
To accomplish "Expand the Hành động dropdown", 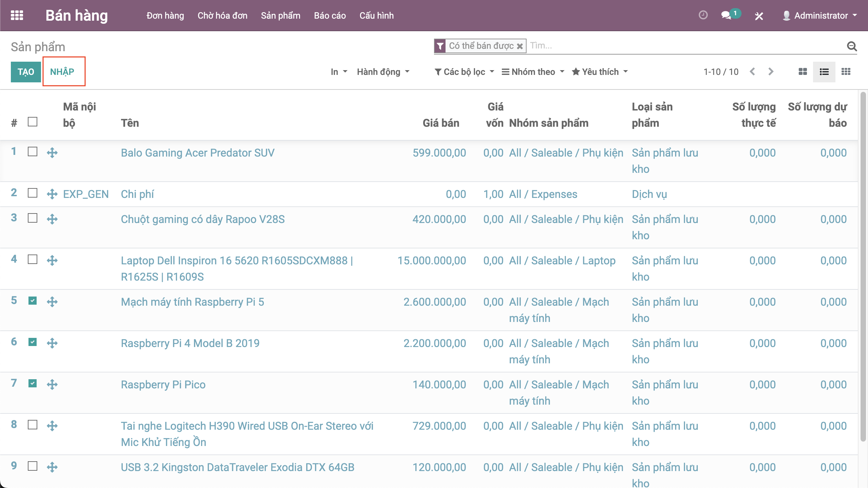I will click(383, 72).
